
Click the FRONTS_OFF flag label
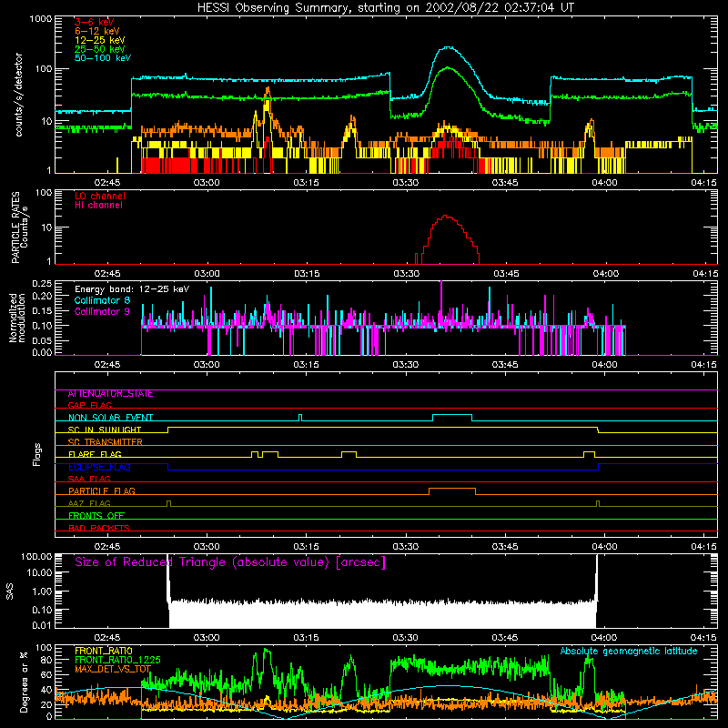point(96,516)
